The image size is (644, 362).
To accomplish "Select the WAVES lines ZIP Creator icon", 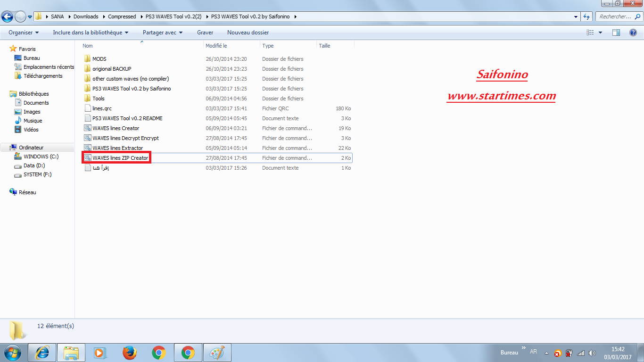I will (x=87, y=158).
